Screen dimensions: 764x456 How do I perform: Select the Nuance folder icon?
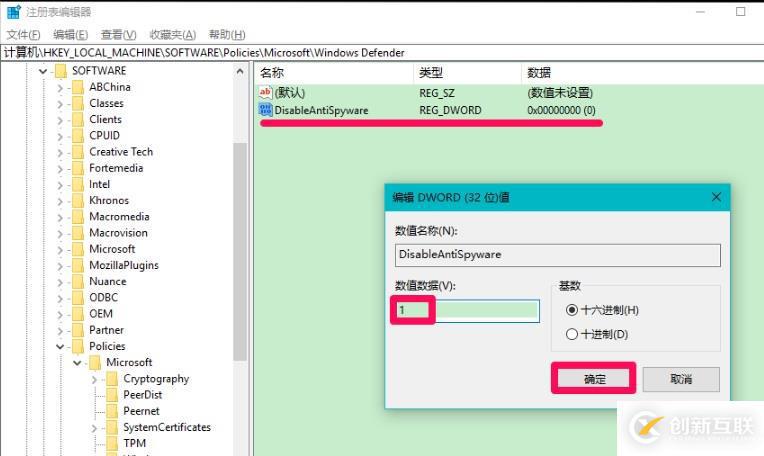coord(77,282)
